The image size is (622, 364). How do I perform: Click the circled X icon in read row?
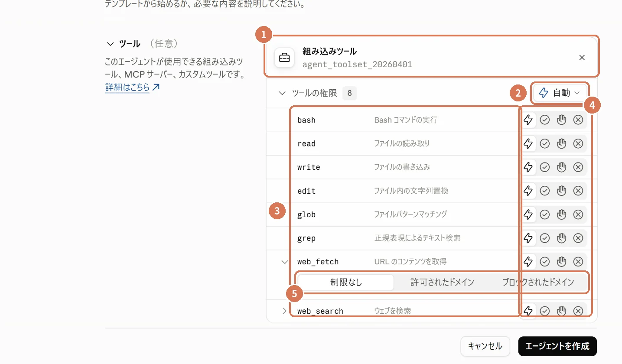(578, 143)
